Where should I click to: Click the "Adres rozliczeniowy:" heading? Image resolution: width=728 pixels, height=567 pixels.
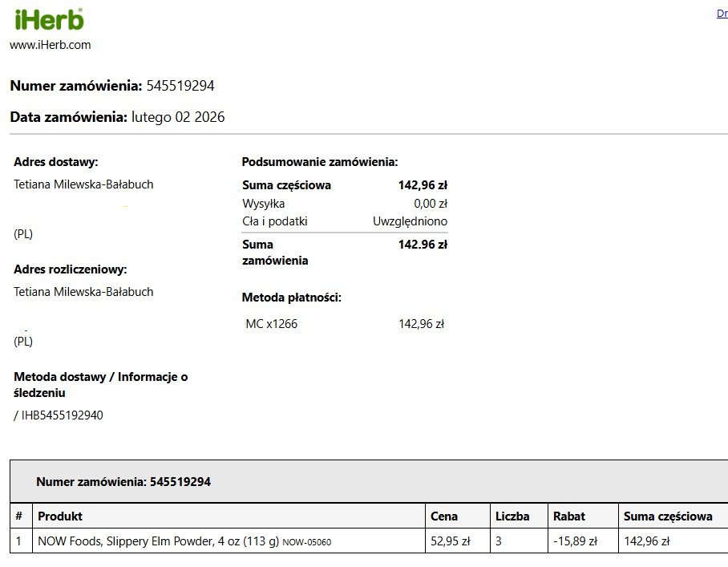(70, 269)
